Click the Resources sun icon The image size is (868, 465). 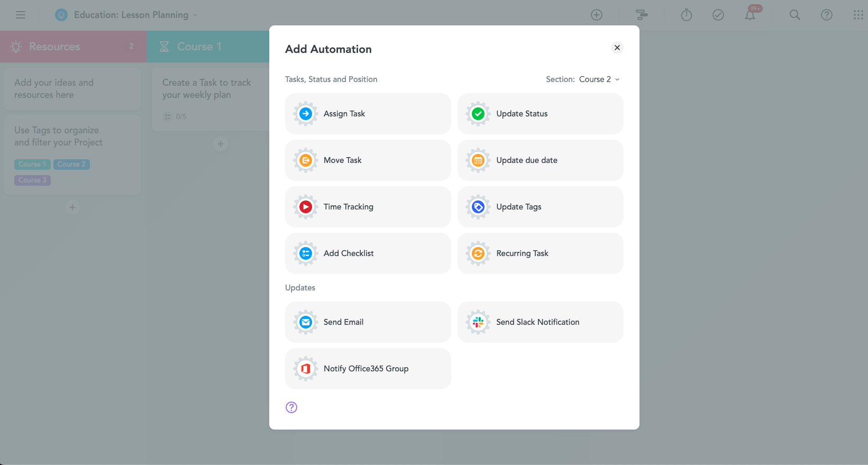tap(16, 47)
